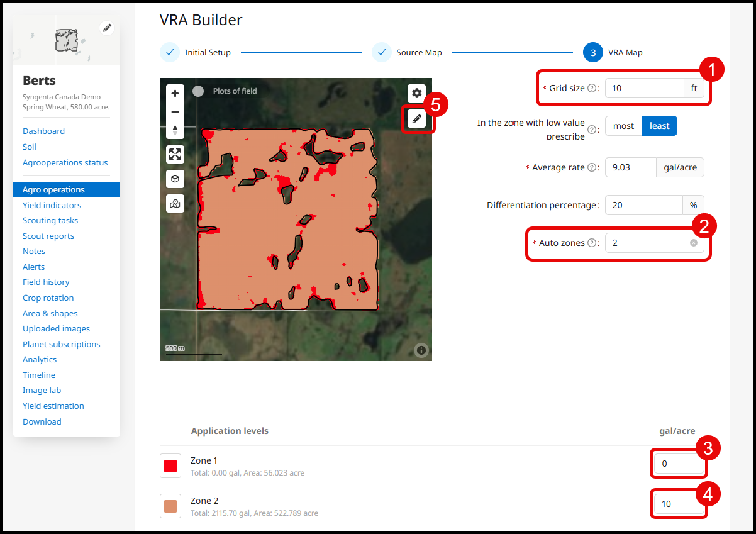Toggle the Plots of field switch
The height and width of the screenshot is (534, 756).
click(199, 91)
